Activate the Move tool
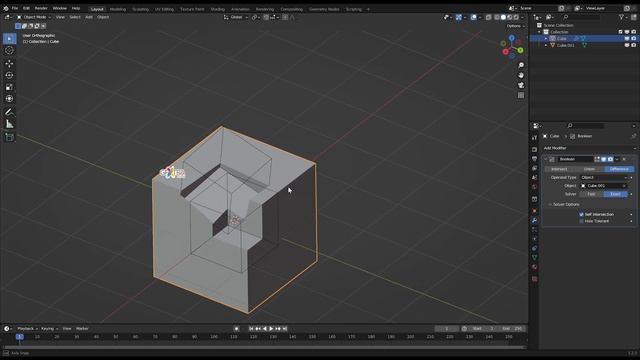Screen dimensions: 640x360 tap(9, 64)
